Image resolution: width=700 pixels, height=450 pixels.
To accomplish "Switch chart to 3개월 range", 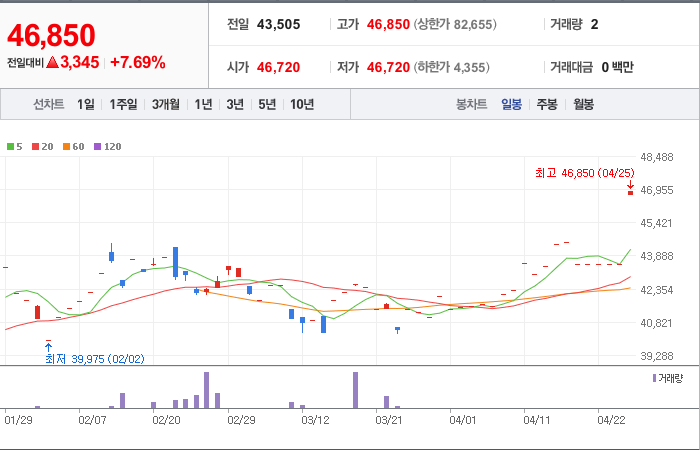I will (166, 104).
